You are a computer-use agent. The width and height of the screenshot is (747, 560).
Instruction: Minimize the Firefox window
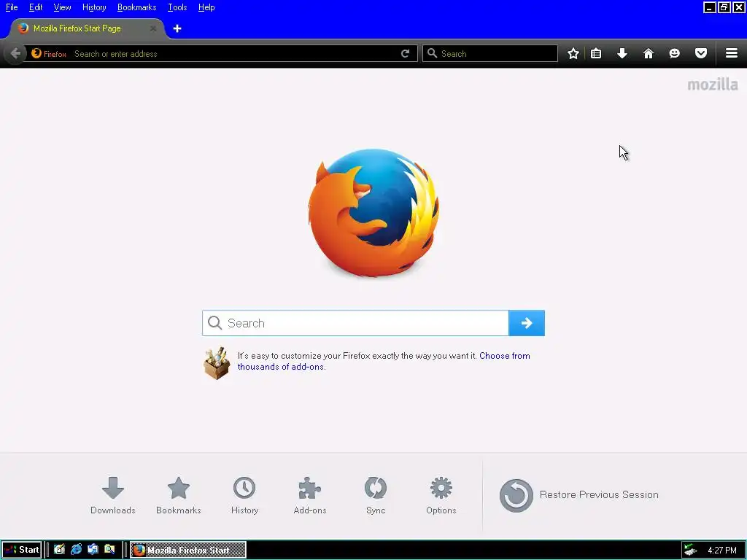pos(709,7)
